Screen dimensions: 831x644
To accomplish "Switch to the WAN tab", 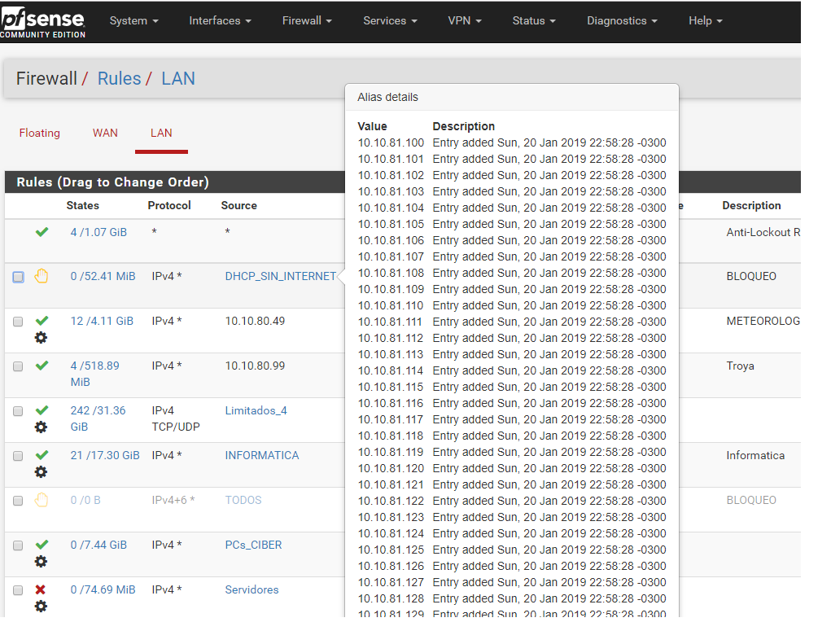I will coord(105,133).
